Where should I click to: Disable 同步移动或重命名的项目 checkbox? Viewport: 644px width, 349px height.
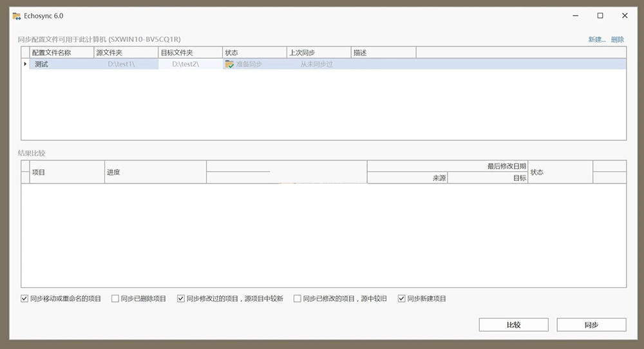(24, 299)
